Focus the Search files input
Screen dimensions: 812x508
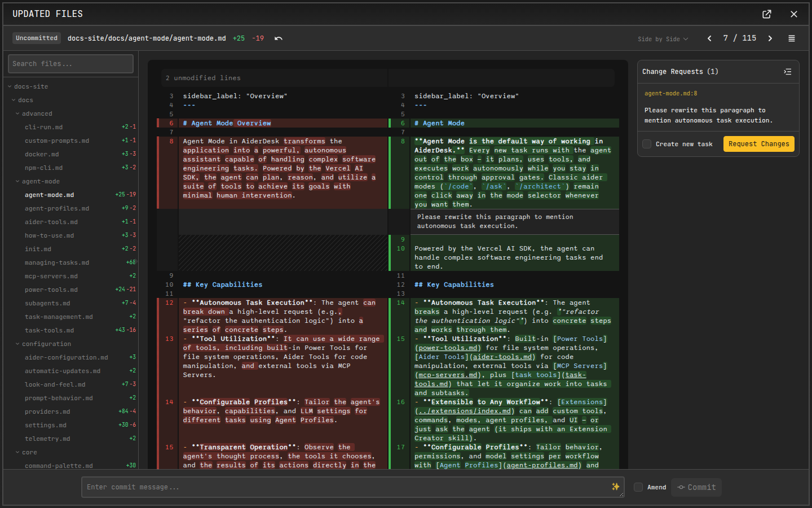tap(70, 64)
